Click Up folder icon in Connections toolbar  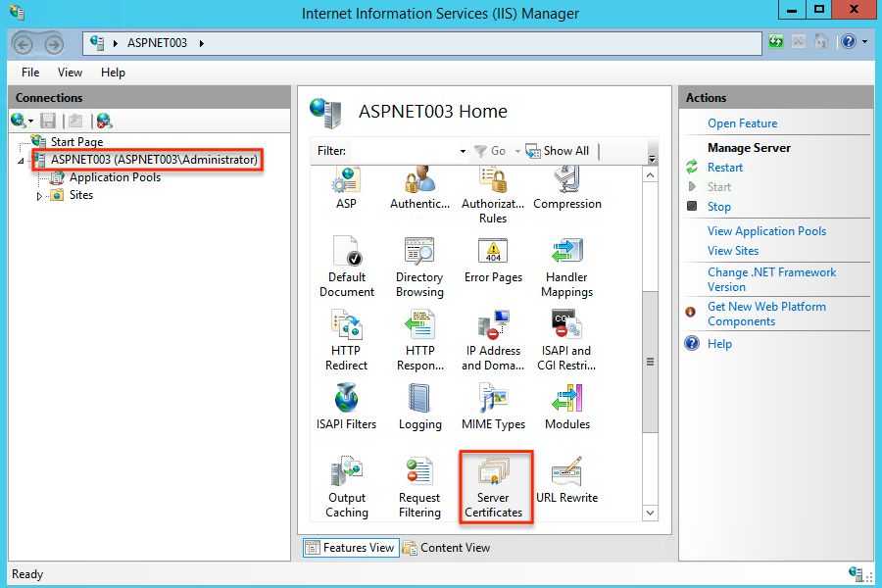coord(75,121)
